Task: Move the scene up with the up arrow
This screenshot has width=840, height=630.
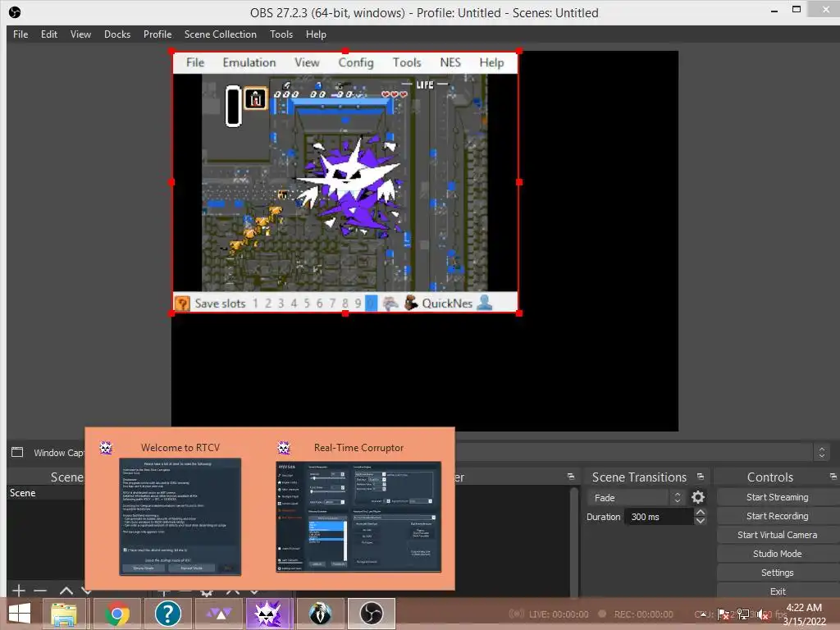Action: (66, 591)
